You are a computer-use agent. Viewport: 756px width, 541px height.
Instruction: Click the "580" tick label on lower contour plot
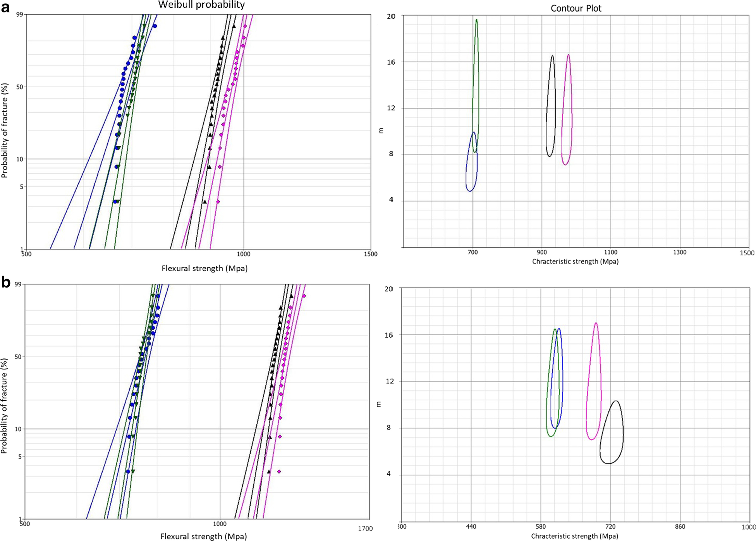pos(541,527)
